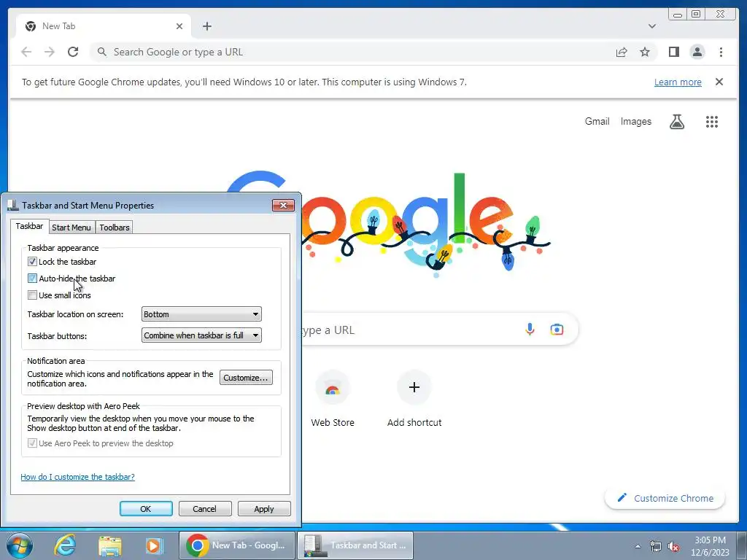Open a new tab with the plus button
Screen dimensions: 747x560
(206, 26)
